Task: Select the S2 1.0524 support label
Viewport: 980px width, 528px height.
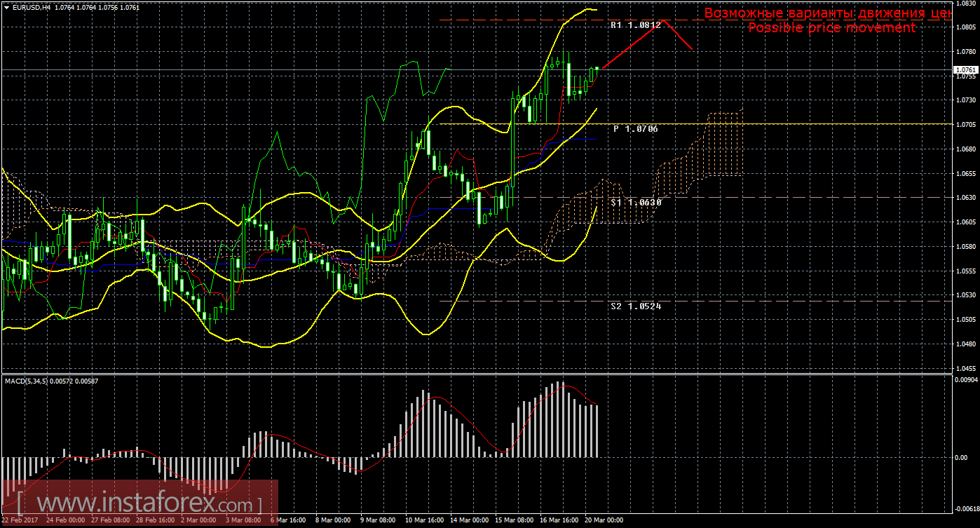Action: point(636,306)
